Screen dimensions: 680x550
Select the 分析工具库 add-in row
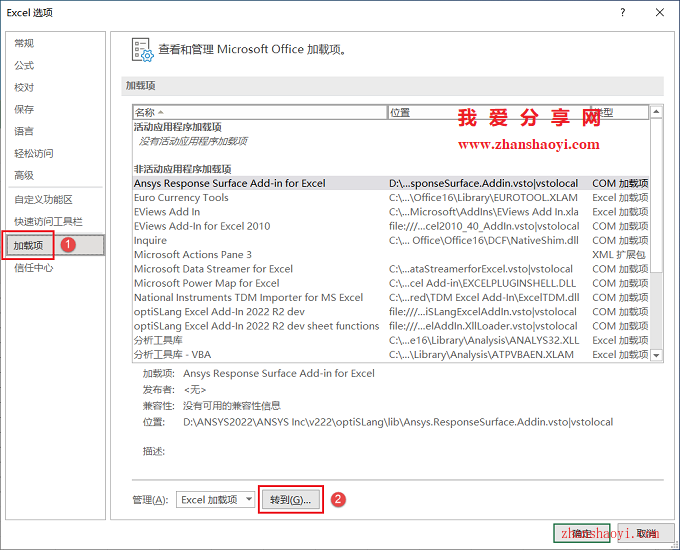pos(390,340)
